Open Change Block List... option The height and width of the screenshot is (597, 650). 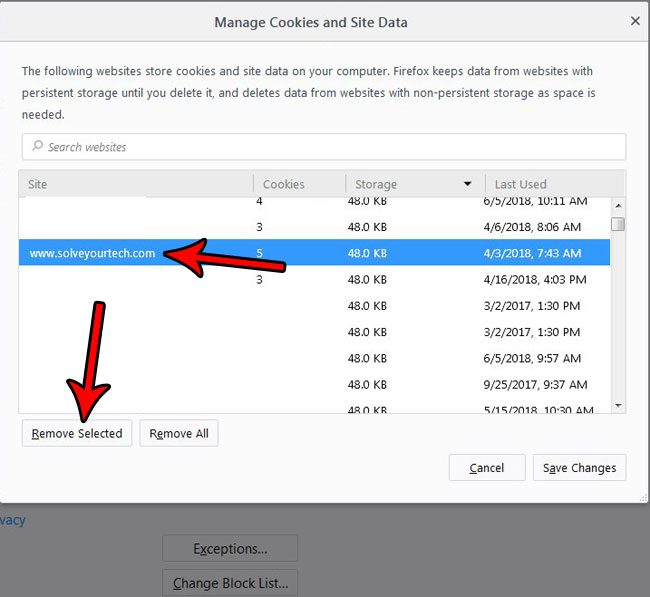click(230, 583)
